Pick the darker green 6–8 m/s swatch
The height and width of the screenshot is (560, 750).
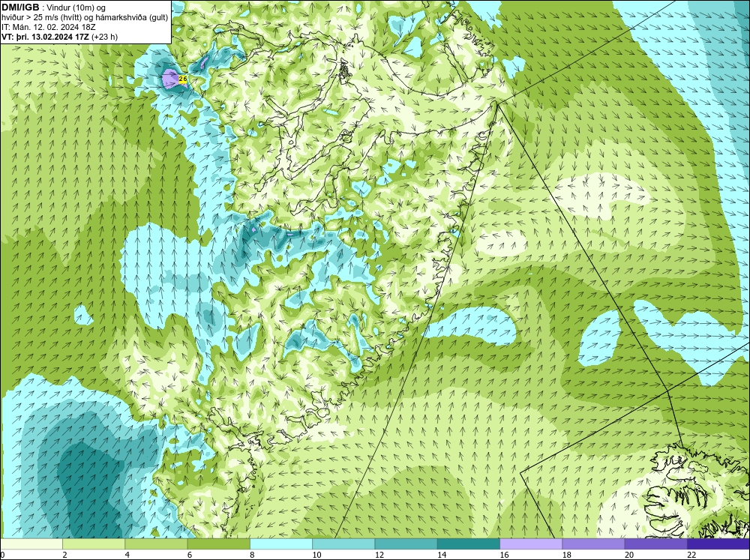pyautogui.click(x=218, y=544)
